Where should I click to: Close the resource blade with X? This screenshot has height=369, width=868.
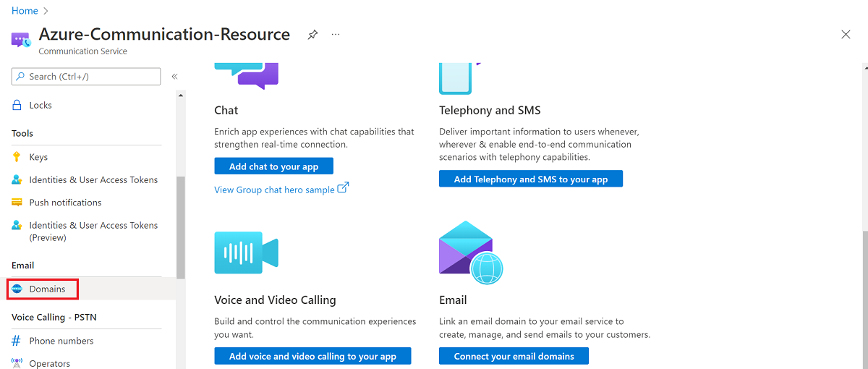tap(846, 34)
